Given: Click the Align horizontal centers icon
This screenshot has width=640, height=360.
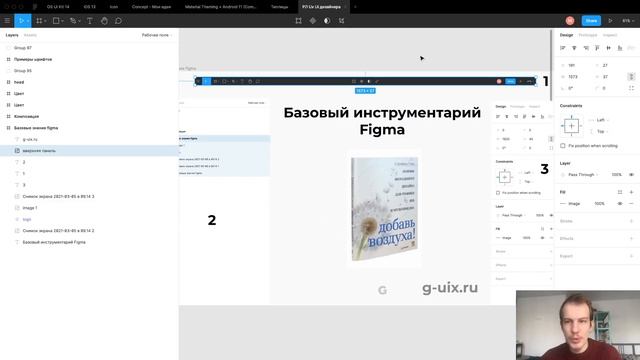Looking at the screenshot, I should pyautogui.click(x=574, y=48).
